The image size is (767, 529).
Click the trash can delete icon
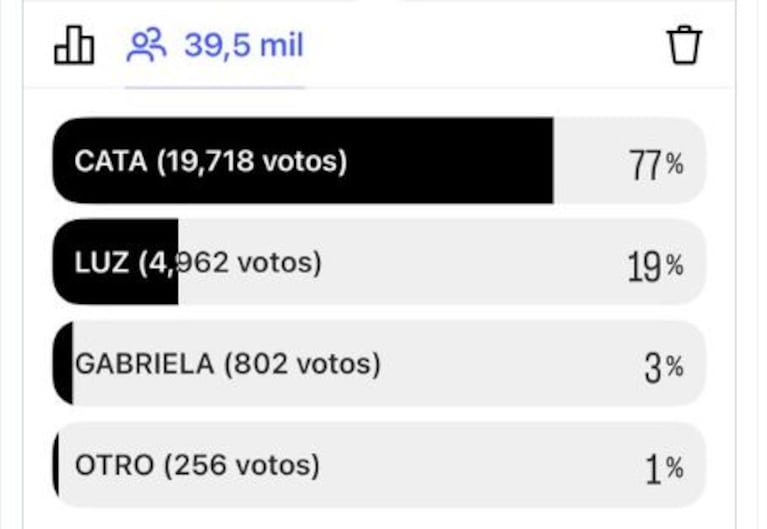(684, 45)
